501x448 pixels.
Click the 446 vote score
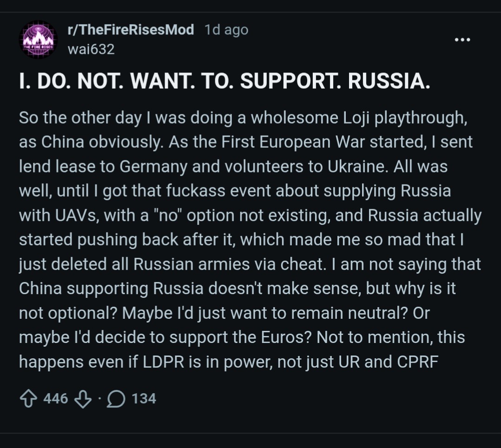pos(55,399)
